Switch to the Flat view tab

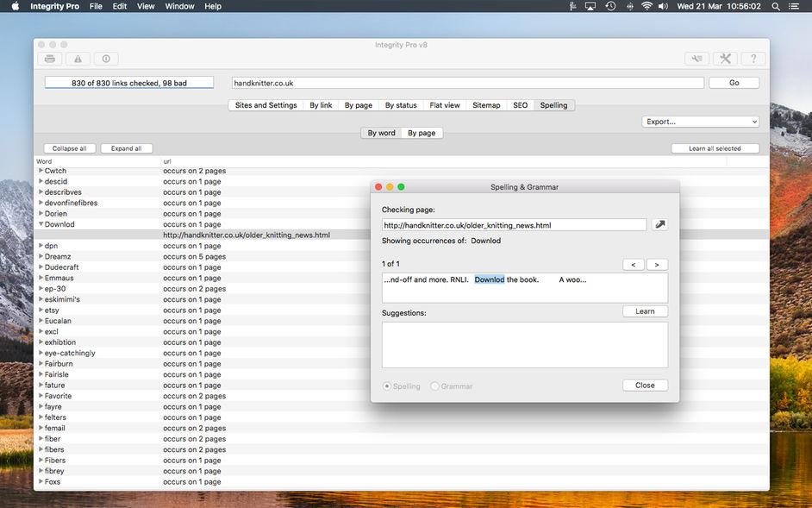click(x=444, y=105)
